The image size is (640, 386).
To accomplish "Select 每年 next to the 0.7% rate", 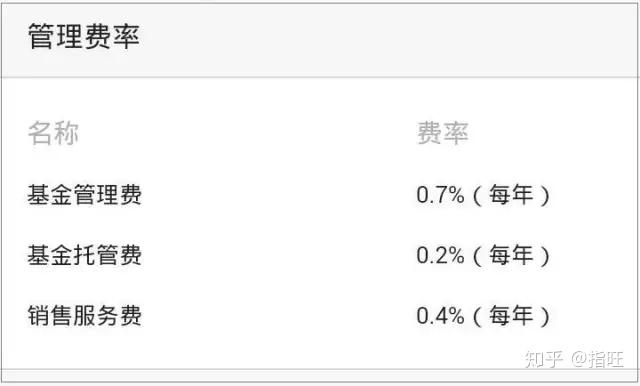I will (511, 194).
